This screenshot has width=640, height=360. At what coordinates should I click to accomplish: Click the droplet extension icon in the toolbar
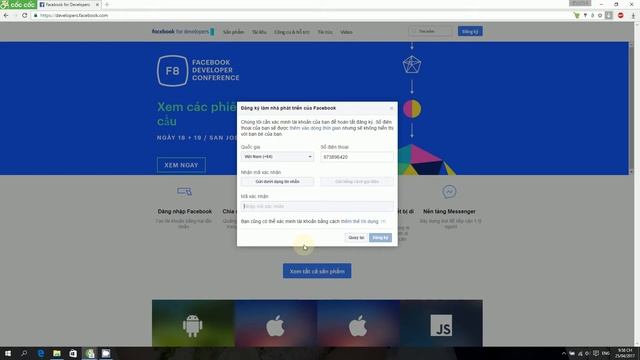coord(593,16)
